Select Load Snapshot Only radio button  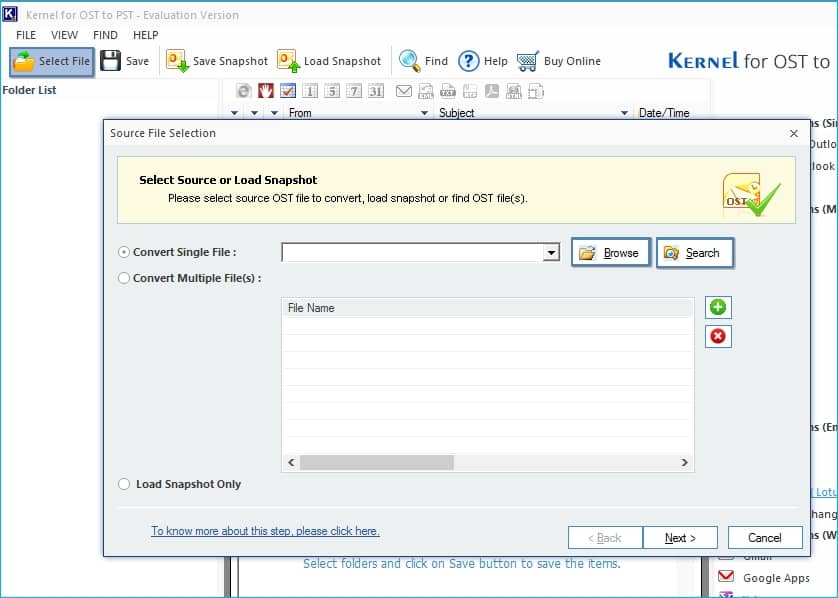click(123, 484)
